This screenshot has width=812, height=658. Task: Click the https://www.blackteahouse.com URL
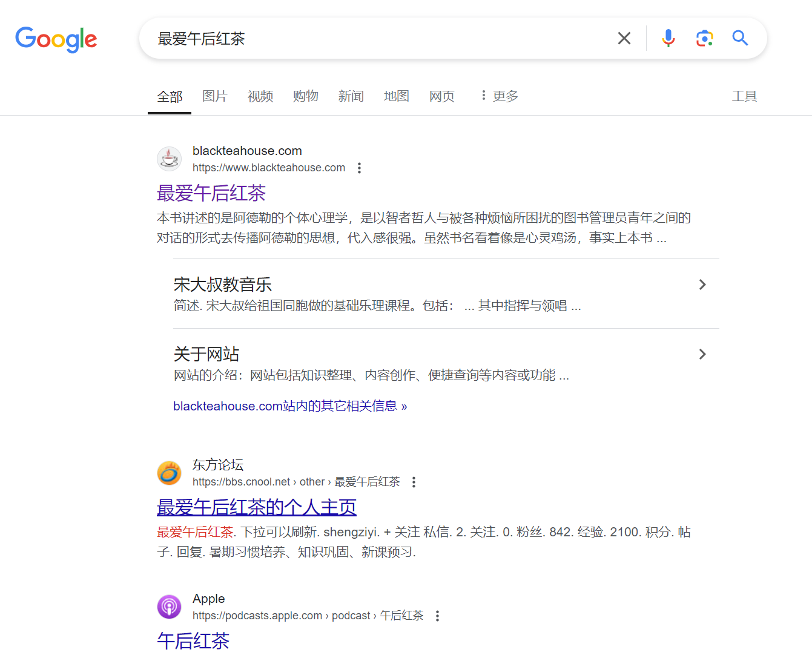pos(269,168)
